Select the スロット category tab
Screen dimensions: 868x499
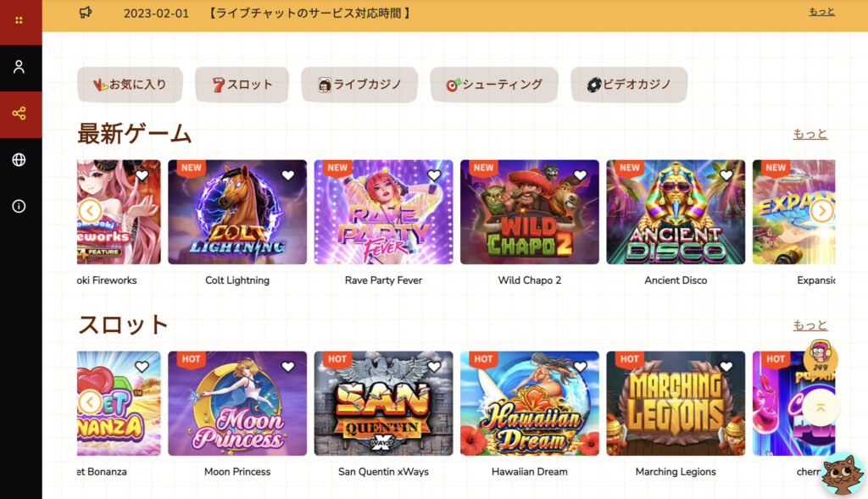pyautogui.click(x=242, y=85)
